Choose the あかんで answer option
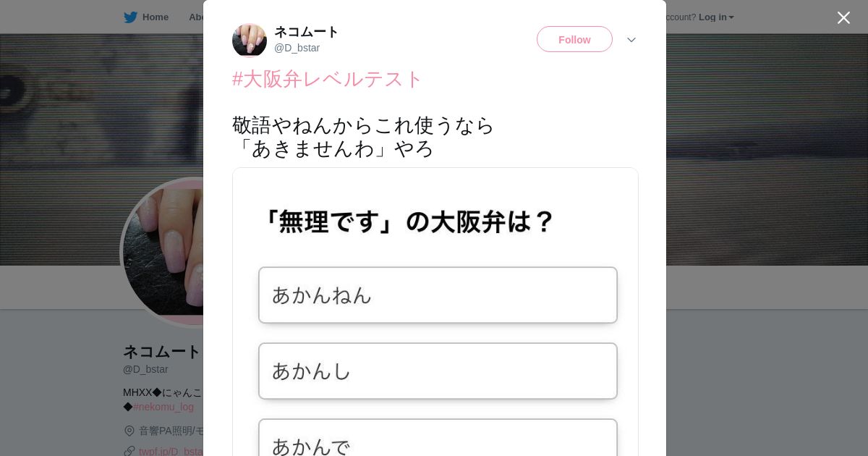Viewport: 868px width, 456px height. click(x=438, y=438)
